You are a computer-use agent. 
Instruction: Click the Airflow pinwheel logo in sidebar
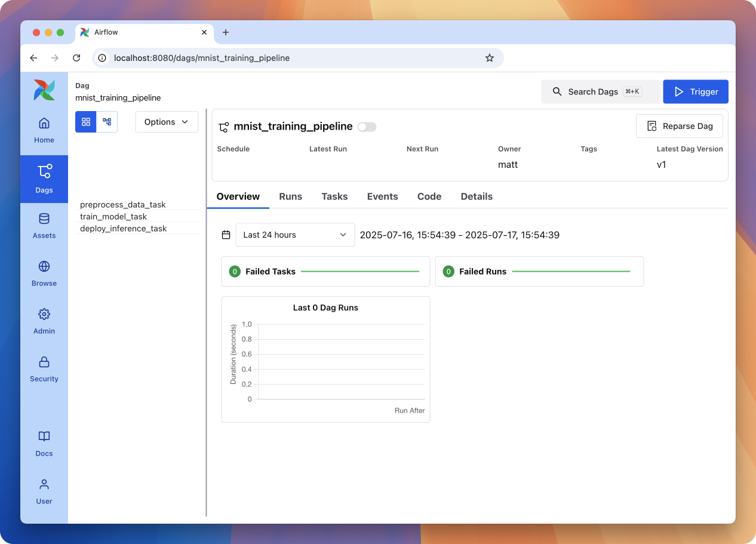click(44, 90)
